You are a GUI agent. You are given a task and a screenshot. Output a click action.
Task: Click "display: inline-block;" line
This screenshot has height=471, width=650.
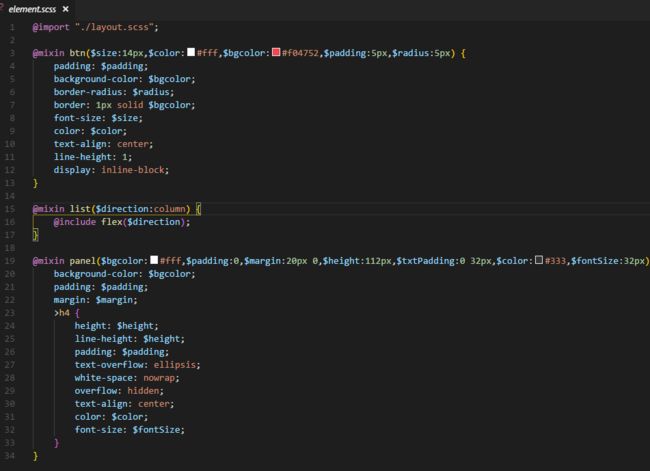(111, 170)
